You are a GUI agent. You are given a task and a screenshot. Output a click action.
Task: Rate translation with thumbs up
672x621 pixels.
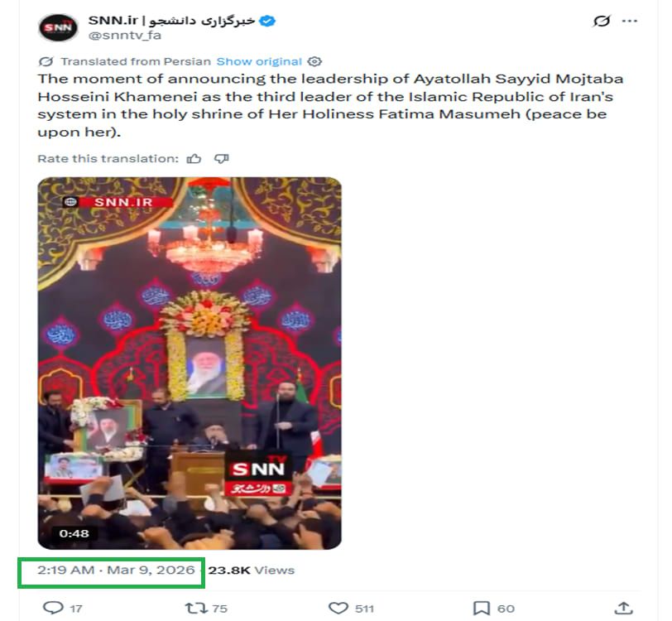point(194,159)
